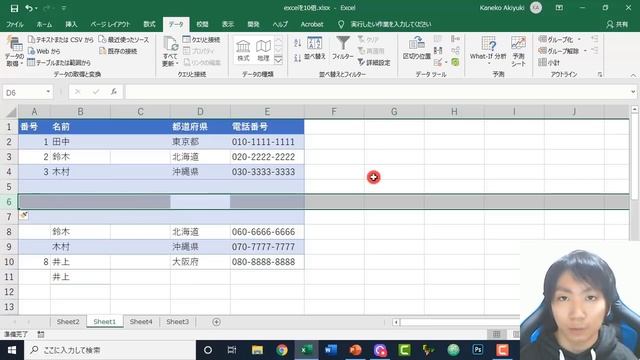Image resolution: width=640 pixels, height=360 pixels.
Task: Click into the formula bar
Action: click(x=376, y=92)
